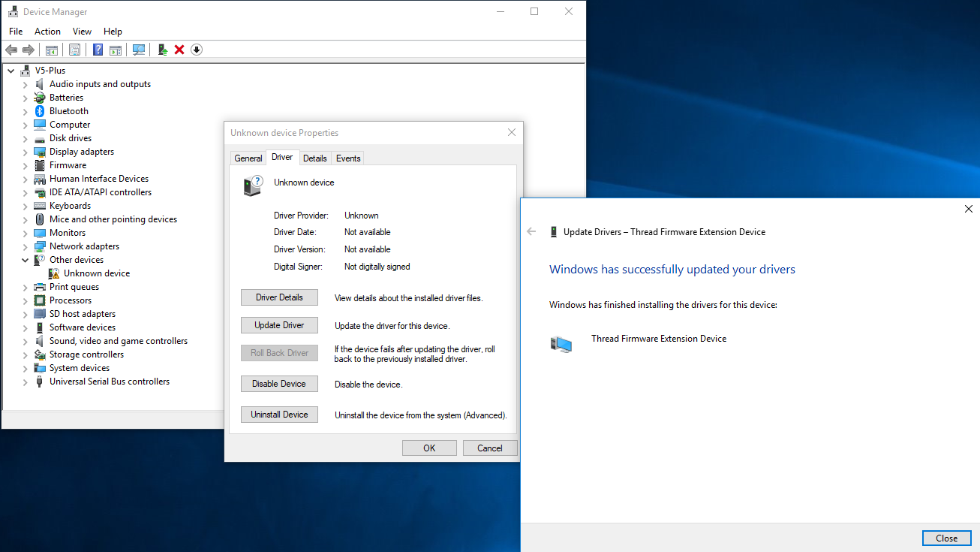The height and width of the screenshot is (552, 980).
Task: Select the Driver tab
Action: point(282,157)
